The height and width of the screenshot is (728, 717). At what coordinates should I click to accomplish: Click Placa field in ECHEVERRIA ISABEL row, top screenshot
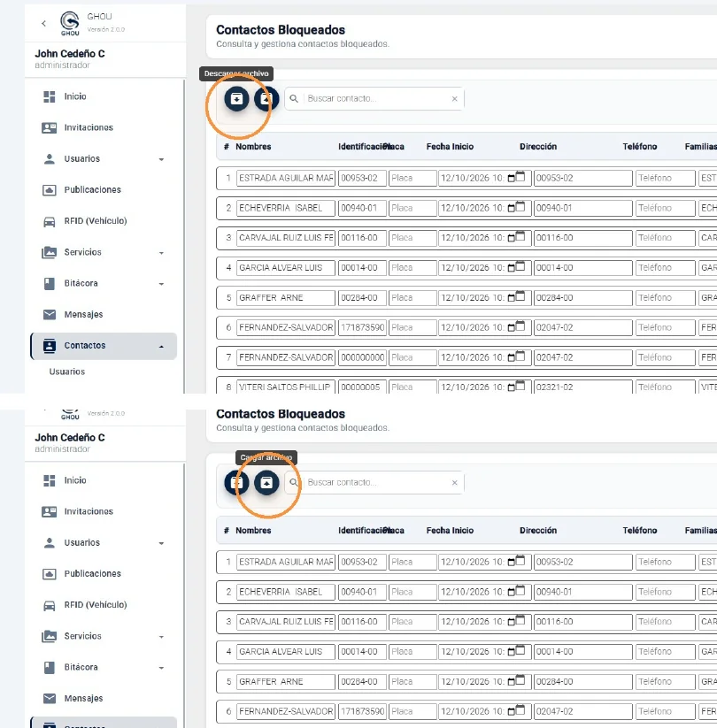412,208
